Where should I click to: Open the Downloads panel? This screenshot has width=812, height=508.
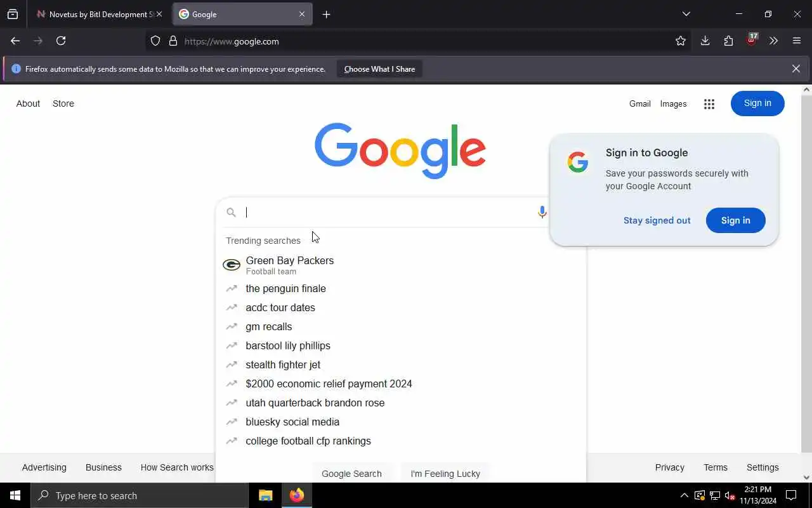click(705, 41)
